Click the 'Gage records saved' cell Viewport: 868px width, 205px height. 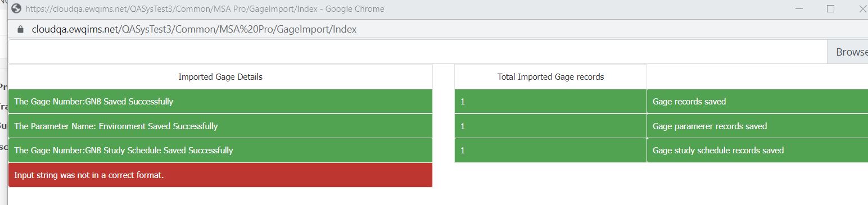(757, 102)
